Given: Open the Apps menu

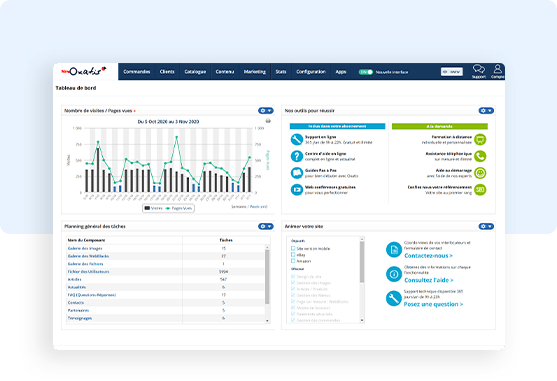Looking at the screenshot, I should pos(341,72).
